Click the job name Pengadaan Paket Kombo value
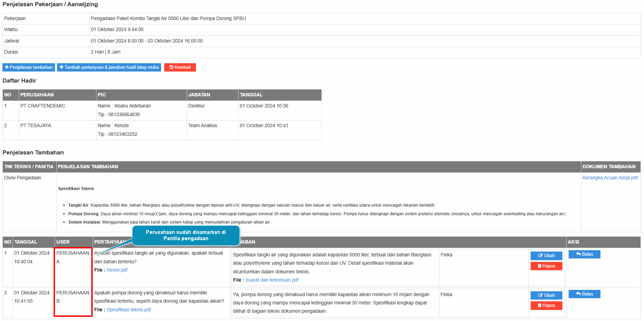Viewport: 644px width, 321px height. click(x=168, y=18)
